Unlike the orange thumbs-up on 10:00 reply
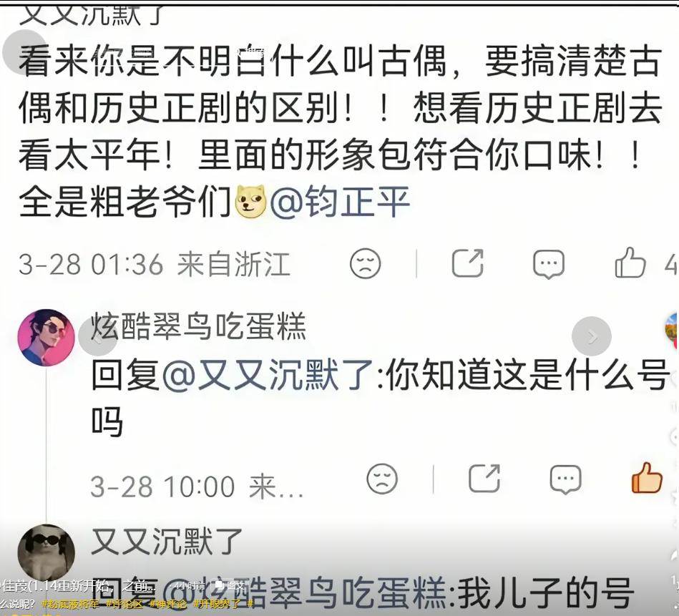This screenshot has width=679, height=616. (647, 478)
